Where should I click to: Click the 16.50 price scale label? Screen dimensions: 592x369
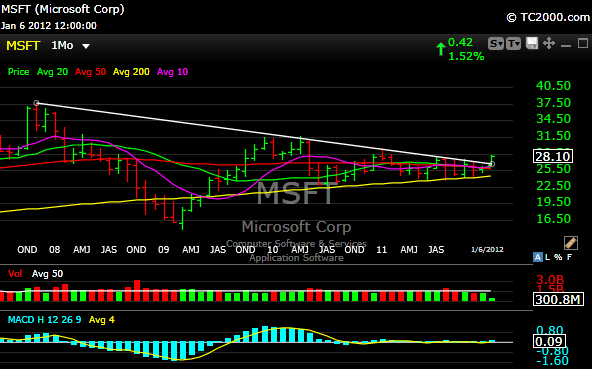click(x=553, y=219)
